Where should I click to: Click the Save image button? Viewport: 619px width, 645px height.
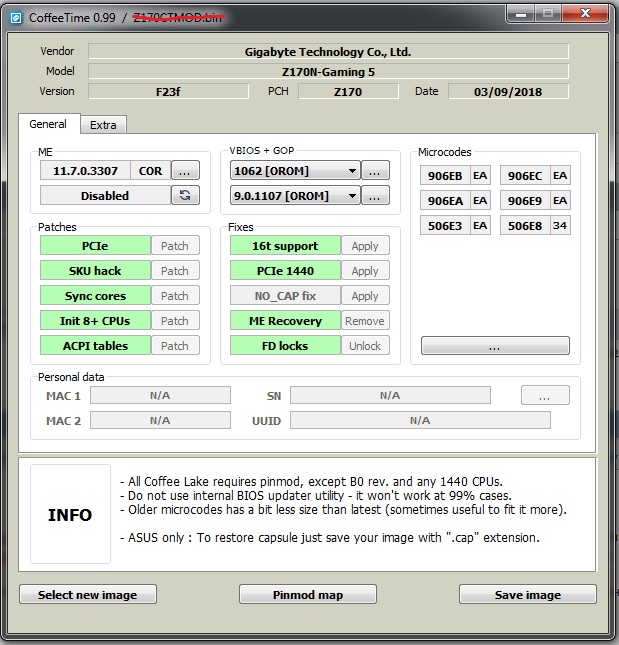click(x=528, y=594)
